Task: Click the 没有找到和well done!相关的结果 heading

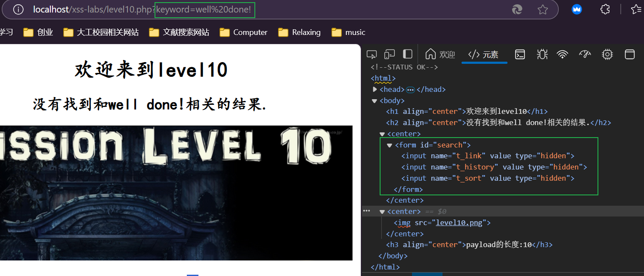Action: pos(150,104)
